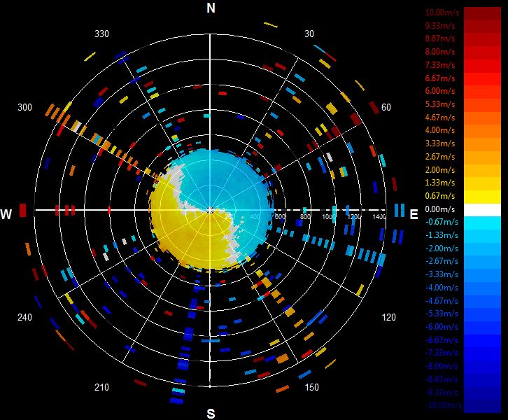508x420 pixels.
Task: Select the 120 degree azimuth label
Action: 388,317
